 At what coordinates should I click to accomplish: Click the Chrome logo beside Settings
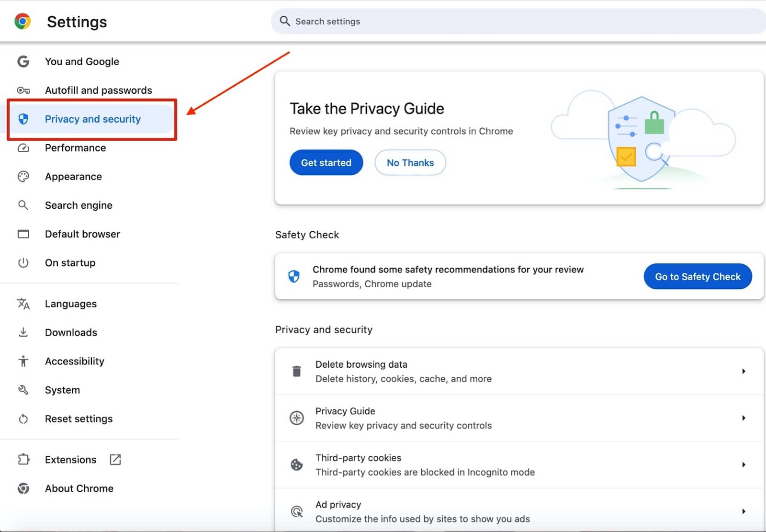23,22
